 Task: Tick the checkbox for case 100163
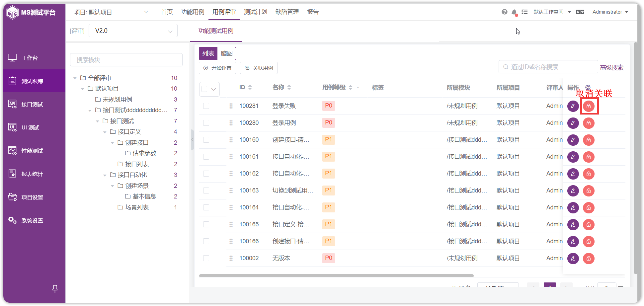(x=206, y=191)
